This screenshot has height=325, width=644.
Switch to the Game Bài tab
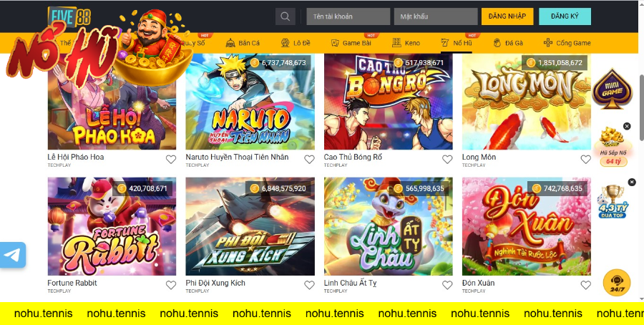click(350, 43)
